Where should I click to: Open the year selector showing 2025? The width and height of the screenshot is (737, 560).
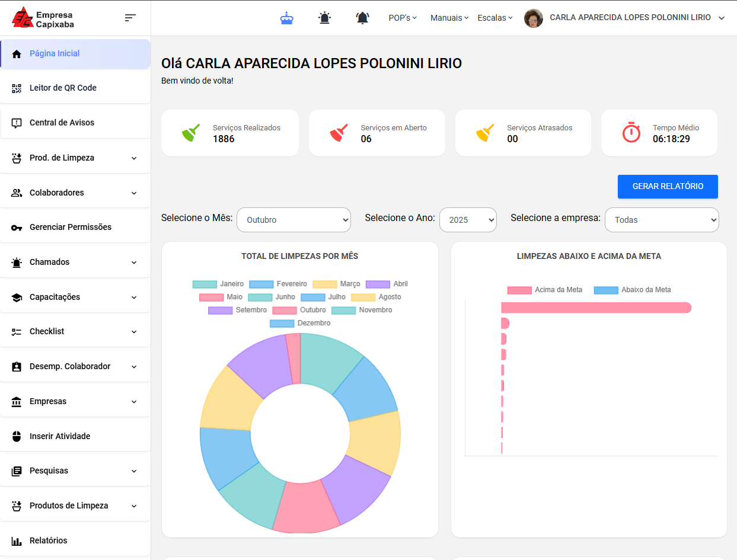[468, 220]
